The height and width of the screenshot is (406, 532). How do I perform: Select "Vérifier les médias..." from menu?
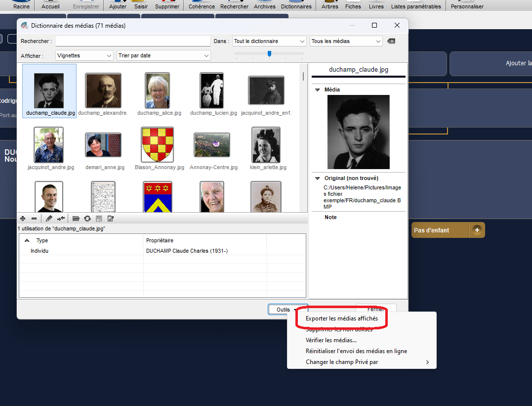point(331,340)
